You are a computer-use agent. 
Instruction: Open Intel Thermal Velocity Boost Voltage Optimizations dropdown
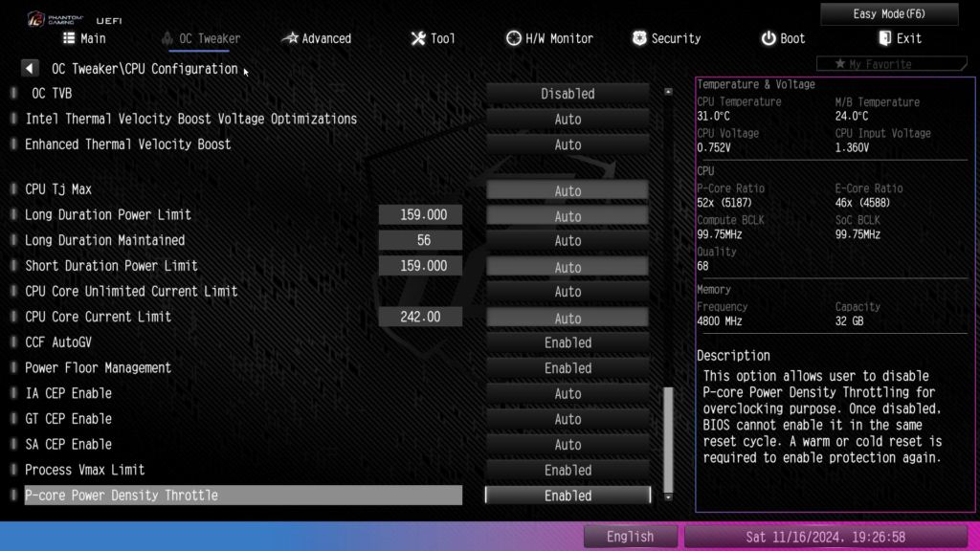click(x=568, y=120)
